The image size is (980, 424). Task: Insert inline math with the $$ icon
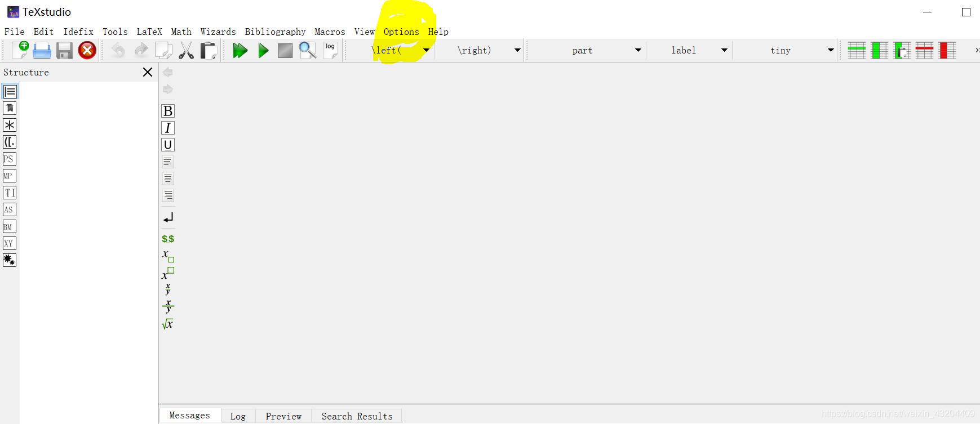168,239
